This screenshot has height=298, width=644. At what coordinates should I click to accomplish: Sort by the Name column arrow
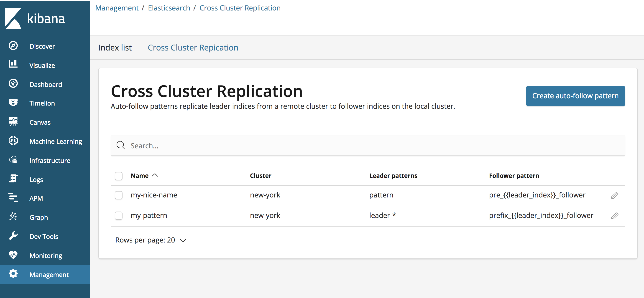click(155, 176)
